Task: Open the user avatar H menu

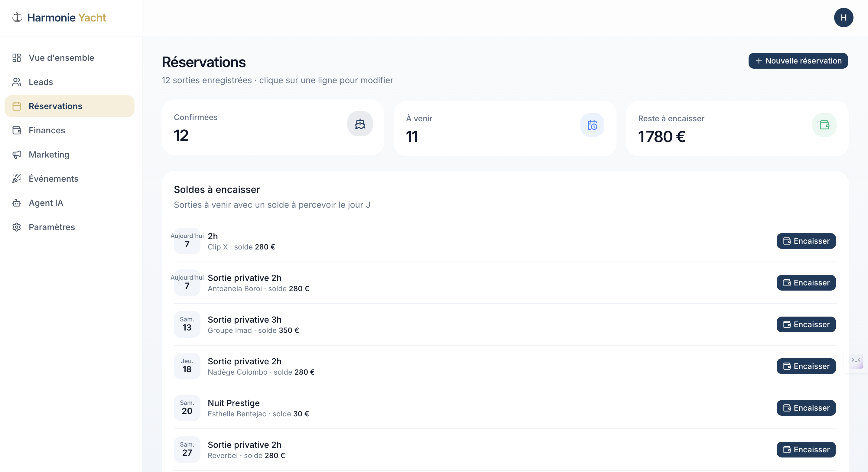Action: [x=844, y=18]
